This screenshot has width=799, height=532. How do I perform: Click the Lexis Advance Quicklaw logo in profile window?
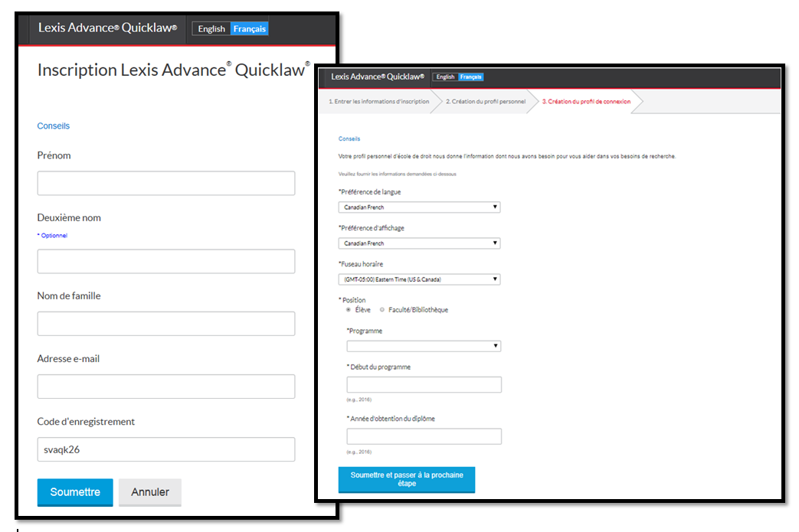pos(378,77)
